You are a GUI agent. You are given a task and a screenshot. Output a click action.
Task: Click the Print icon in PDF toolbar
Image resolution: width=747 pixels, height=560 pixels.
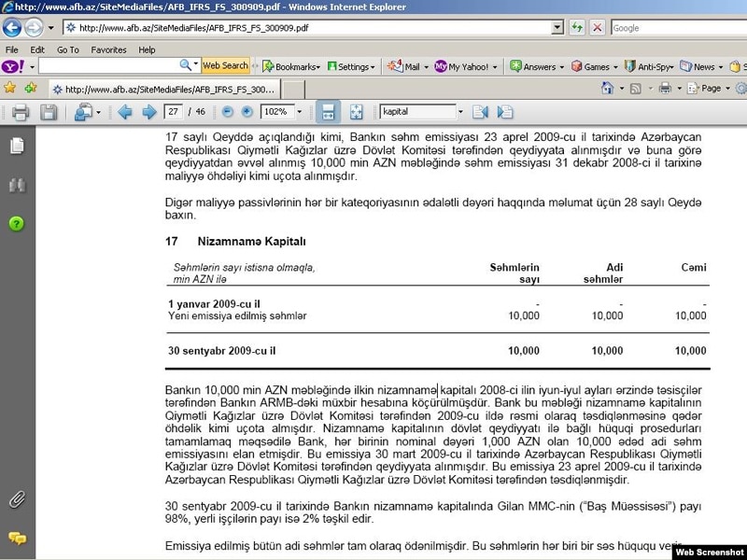[21, 112]
